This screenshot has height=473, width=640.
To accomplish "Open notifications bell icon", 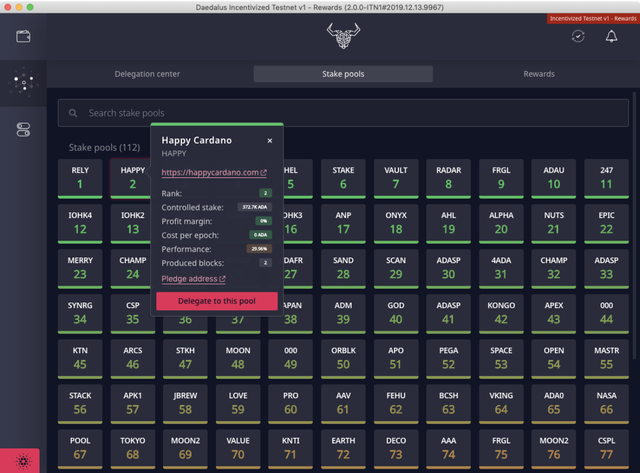I will [611, 36].
